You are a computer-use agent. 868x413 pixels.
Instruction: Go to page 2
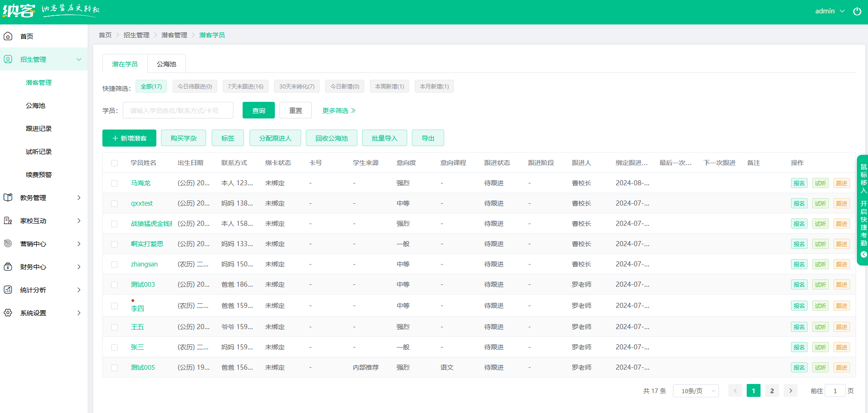pyautogui.click(x=772, y=391)
